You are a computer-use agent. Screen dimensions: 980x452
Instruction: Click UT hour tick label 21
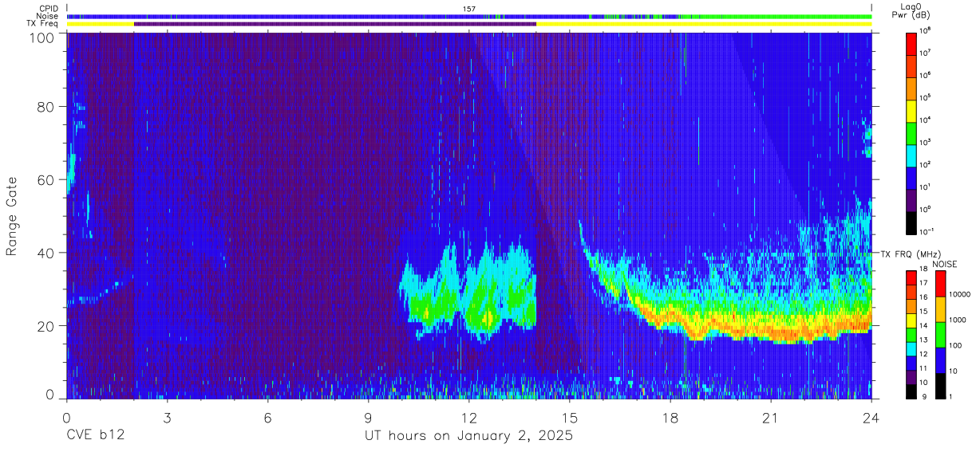(771, 418)
